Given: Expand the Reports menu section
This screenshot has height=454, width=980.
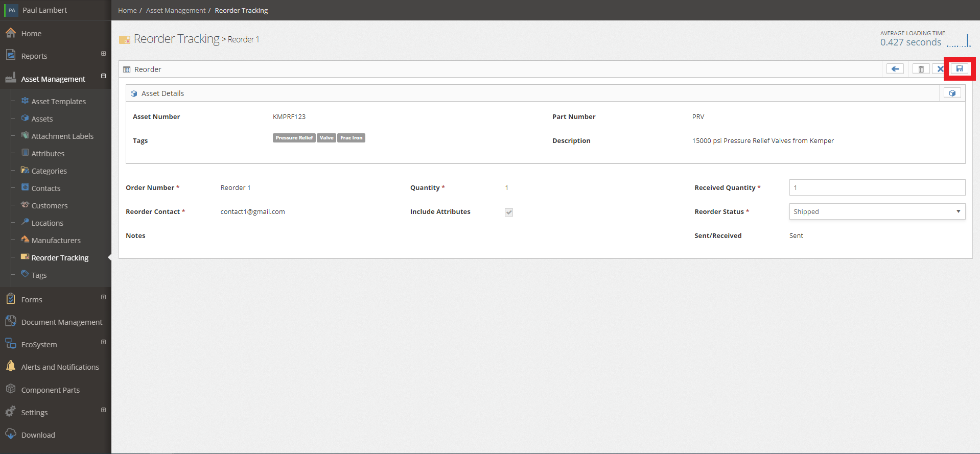Looking at the screenshot, I should (x=104, y=54).
